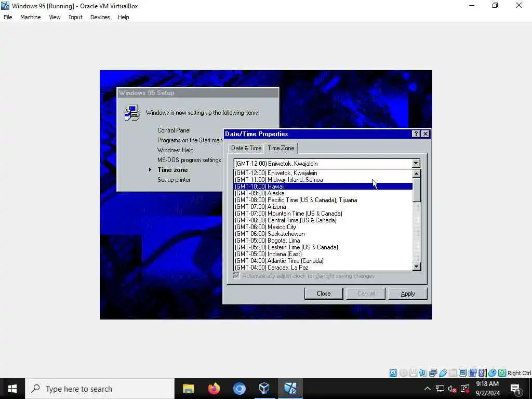The width and height of the screenshot is (532, 399).
Task: Click the computer icon in Windows 95 Setup
Action: [132, 113]
